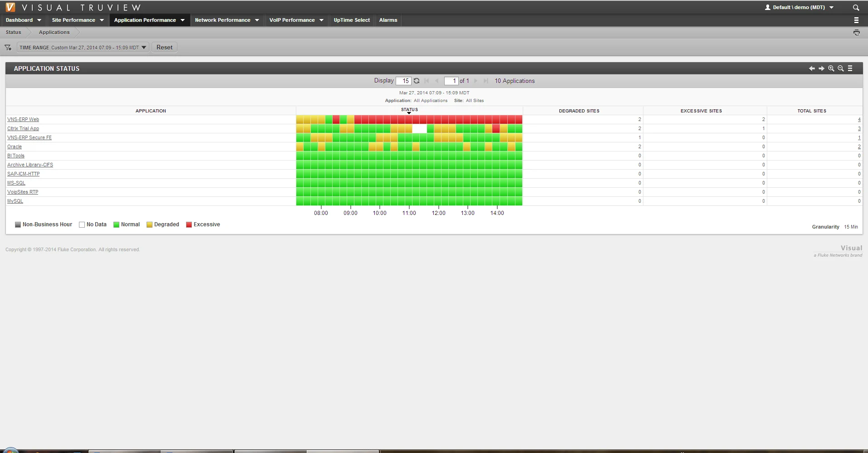This screenshot has width=868, height=453.
Task: Open the UpTime Select tab
Action: click(x=352, y=20)
